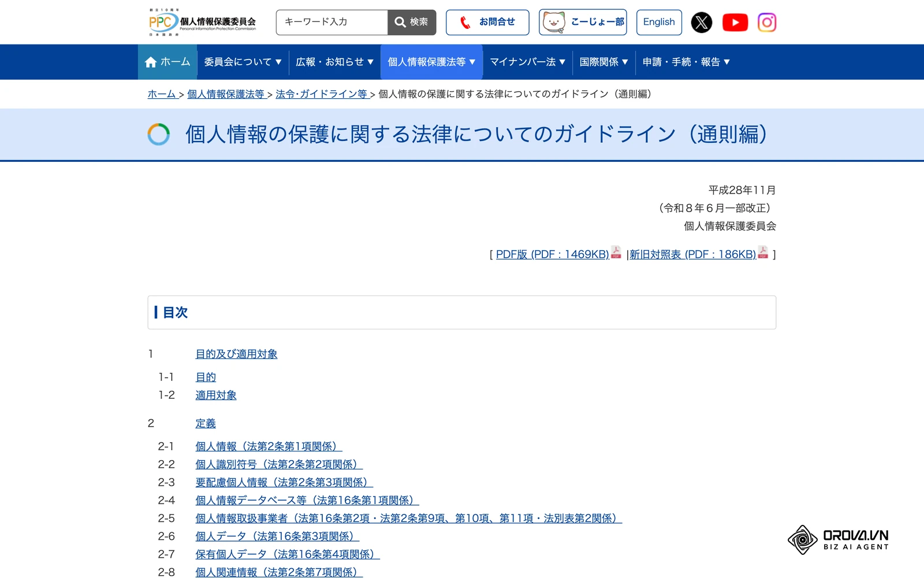Download the PDF版 (PDF : 1469KB) link
This screenshot has width=924, height=578.
(553, 254)
